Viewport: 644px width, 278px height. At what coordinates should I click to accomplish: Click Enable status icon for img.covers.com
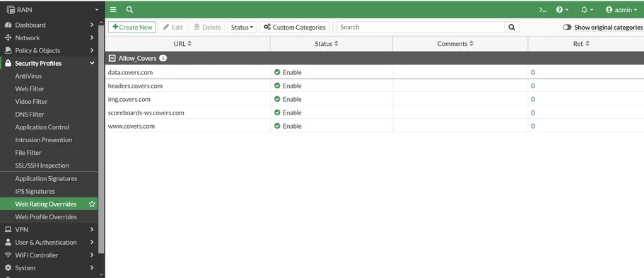(x=277, y=99)
